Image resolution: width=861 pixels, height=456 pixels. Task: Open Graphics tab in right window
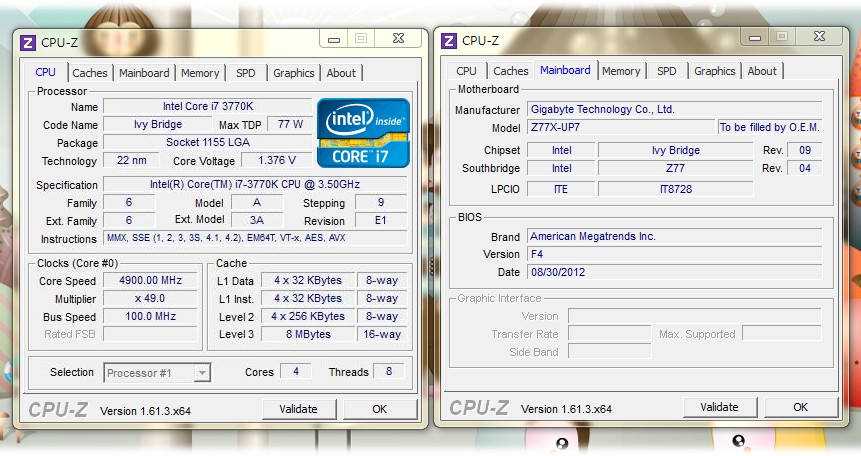pos(714,71)
